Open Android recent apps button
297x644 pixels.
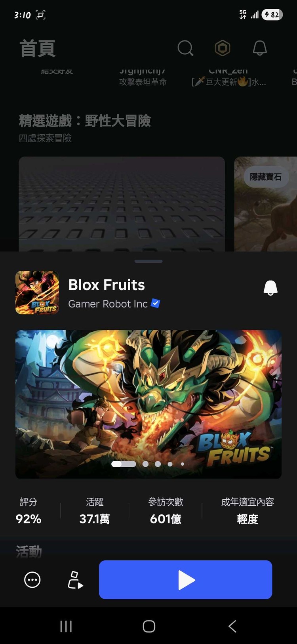coord(66,626)
